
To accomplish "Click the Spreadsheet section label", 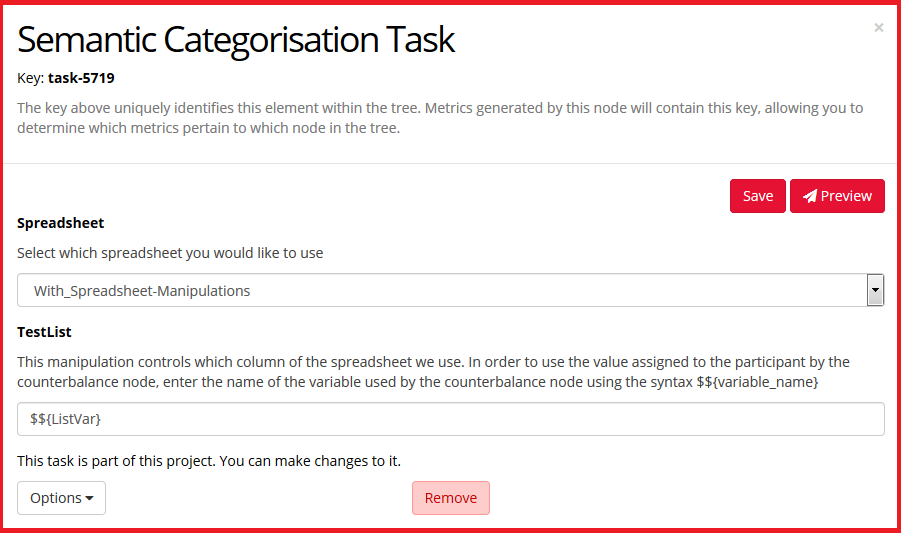I will pyautogui.click(x=61, y=223).
